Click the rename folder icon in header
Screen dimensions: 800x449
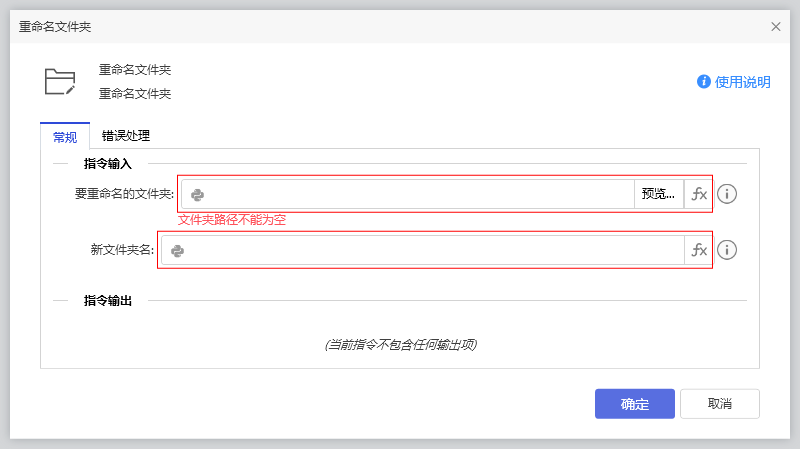click(60, 81)
